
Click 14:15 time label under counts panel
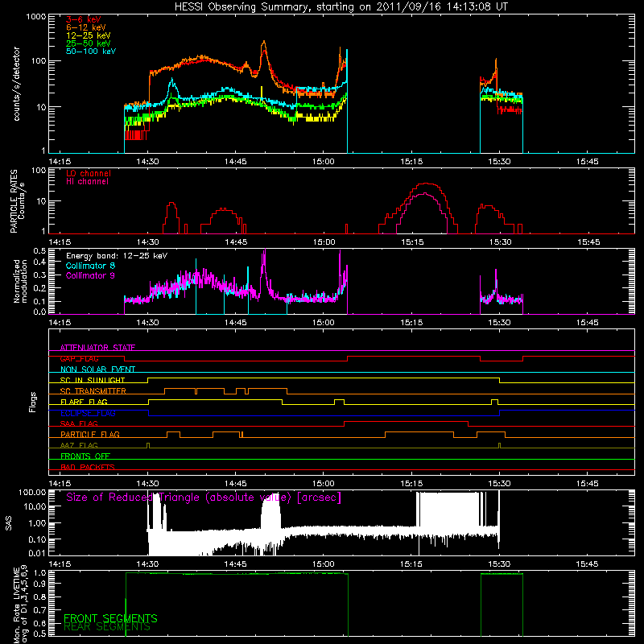tap(60, 162)
